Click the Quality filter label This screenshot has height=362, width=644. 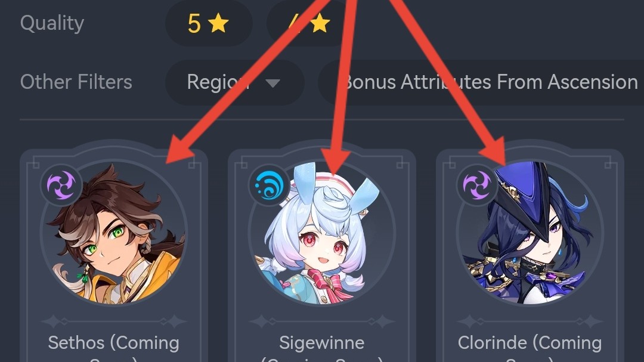coord(52,23)
